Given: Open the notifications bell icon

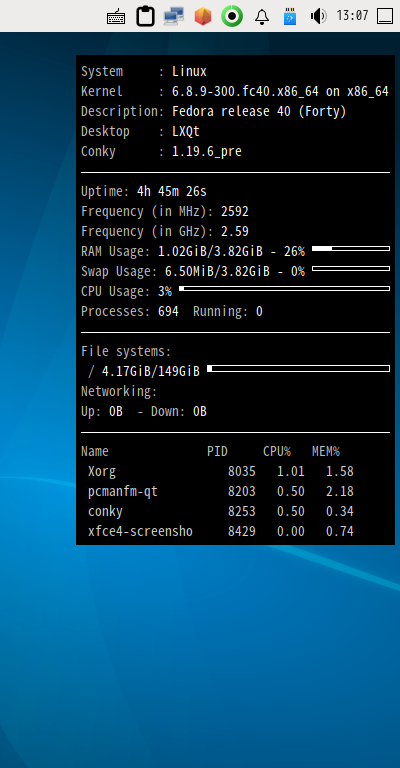Looking at the screenshot, I should tap(262, 16).
